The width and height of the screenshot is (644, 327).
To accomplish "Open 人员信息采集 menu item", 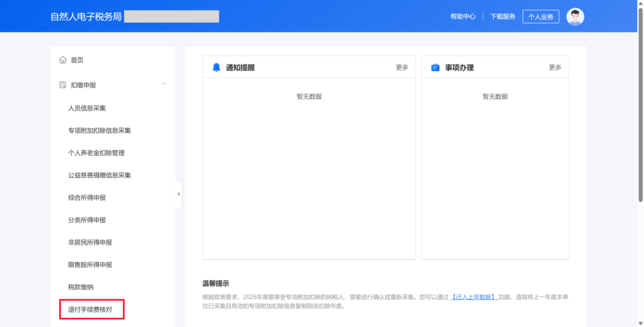I will (87, 108).
